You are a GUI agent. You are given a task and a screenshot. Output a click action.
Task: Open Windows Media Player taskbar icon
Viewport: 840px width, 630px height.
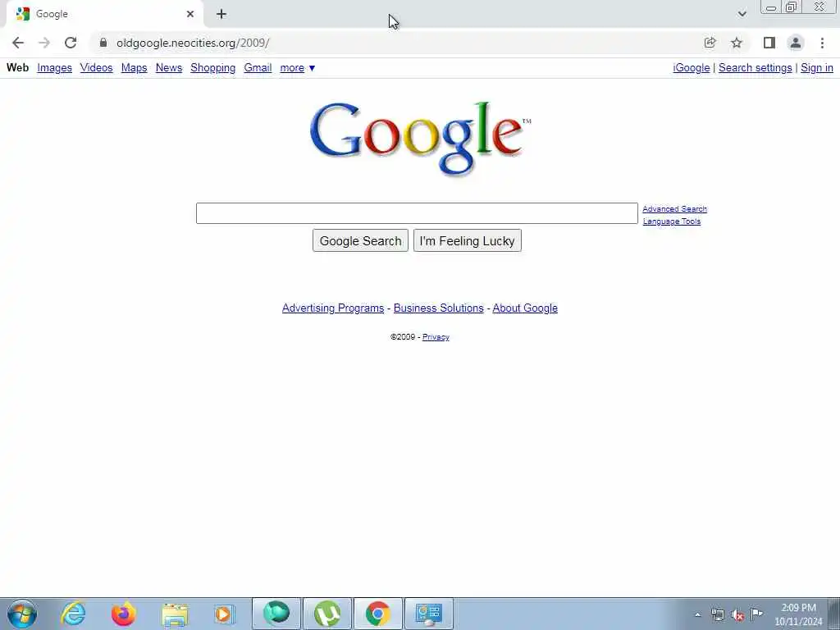pos(224,614)
